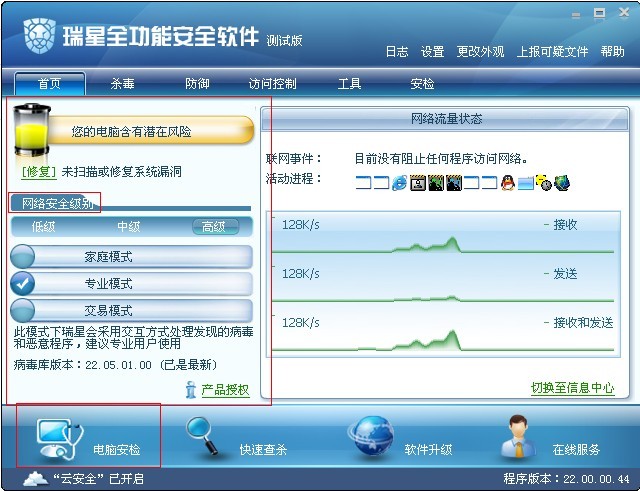The width and height of the screenshot is (640, 491).
Task: Click the globe shield process icon
Action: (x=562, y=182)
